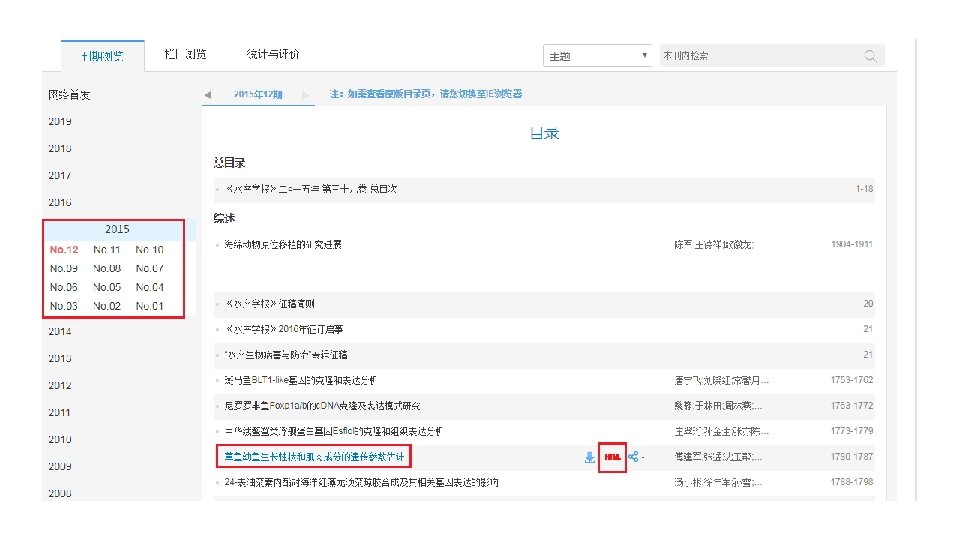Viewport: 960px width, 540px height.
Task: Open the HTML reading icon
Action: tap(612, 457)
